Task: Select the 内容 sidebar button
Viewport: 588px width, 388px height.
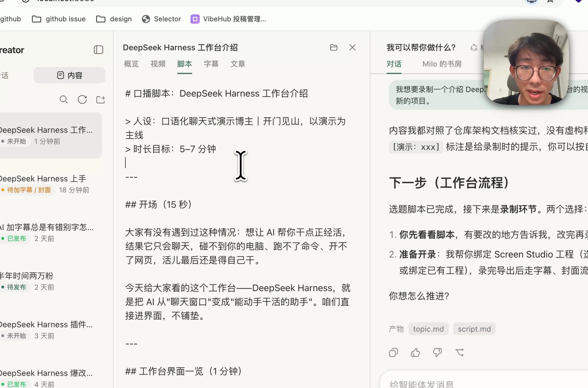Action: (69, 75)
